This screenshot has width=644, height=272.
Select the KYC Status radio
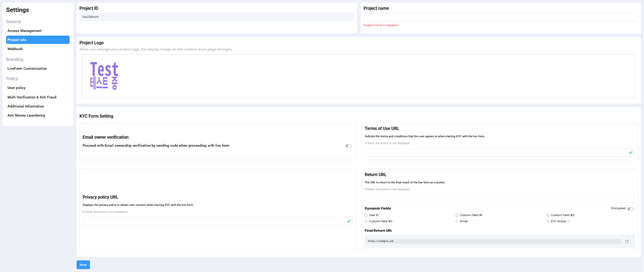tap(548, 221)
